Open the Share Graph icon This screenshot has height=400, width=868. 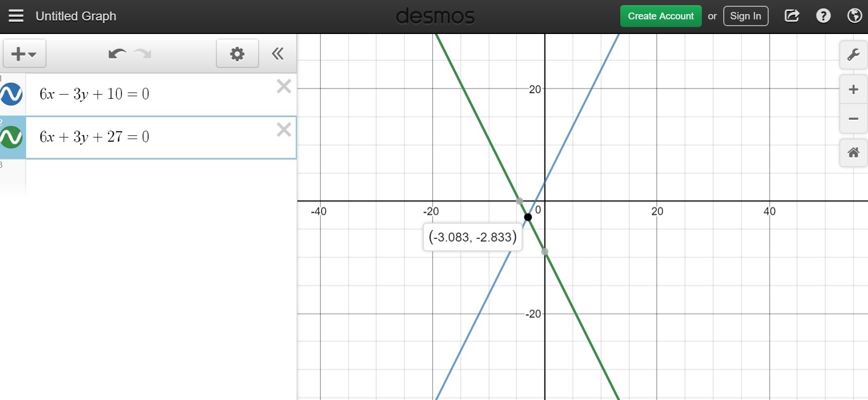pos(792,16)
